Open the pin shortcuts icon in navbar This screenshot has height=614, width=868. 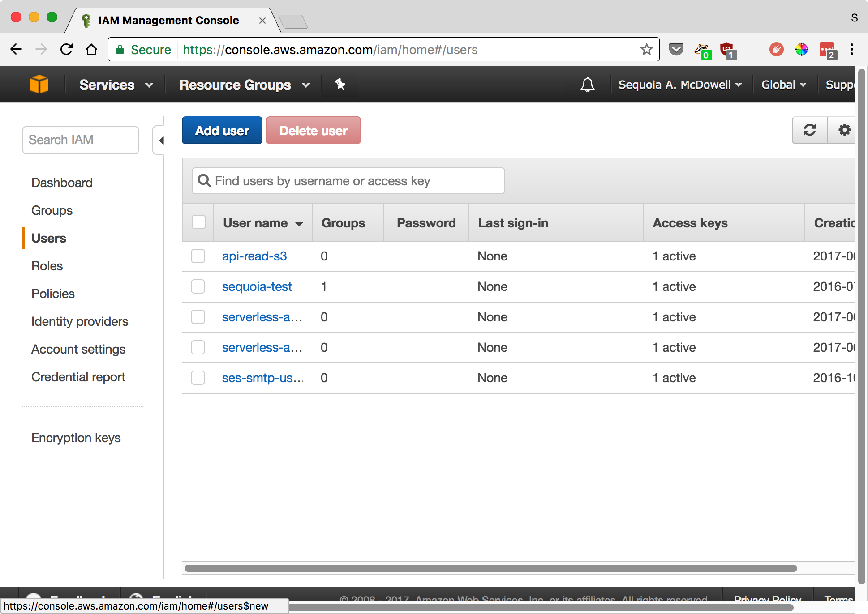coord(340,84)
